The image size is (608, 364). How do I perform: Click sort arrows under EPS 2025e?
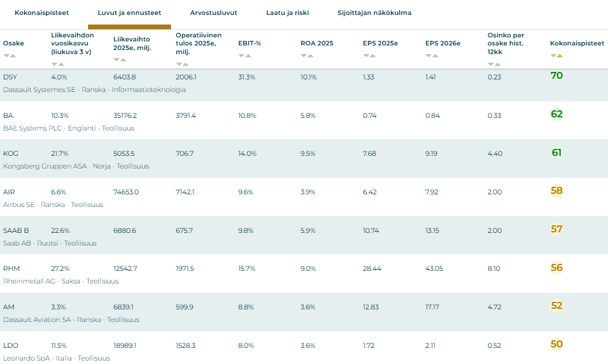click(x=369, y=56)
